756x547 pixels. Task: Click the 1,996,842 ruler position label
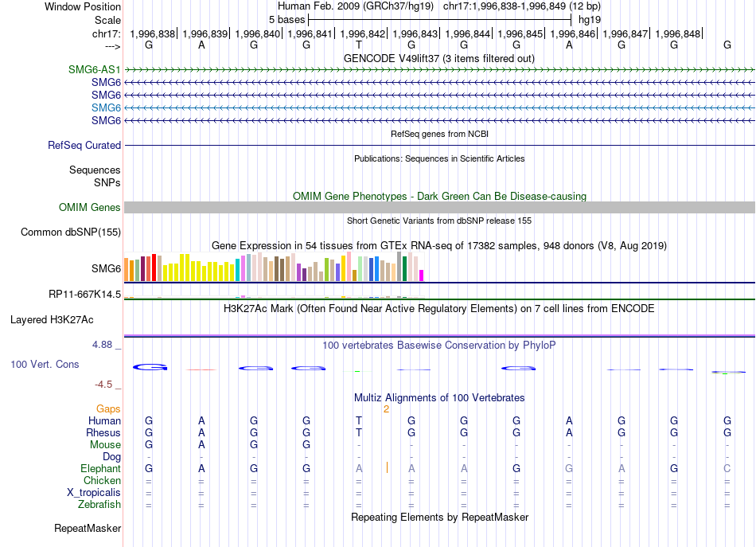[363, 33]
